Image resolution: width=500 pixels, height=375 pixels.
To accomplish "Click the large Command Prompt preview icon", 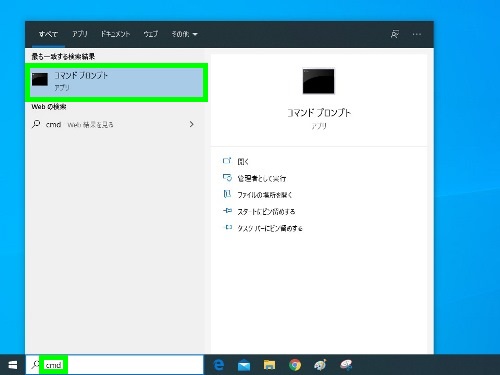I will [x=318, y=81].
